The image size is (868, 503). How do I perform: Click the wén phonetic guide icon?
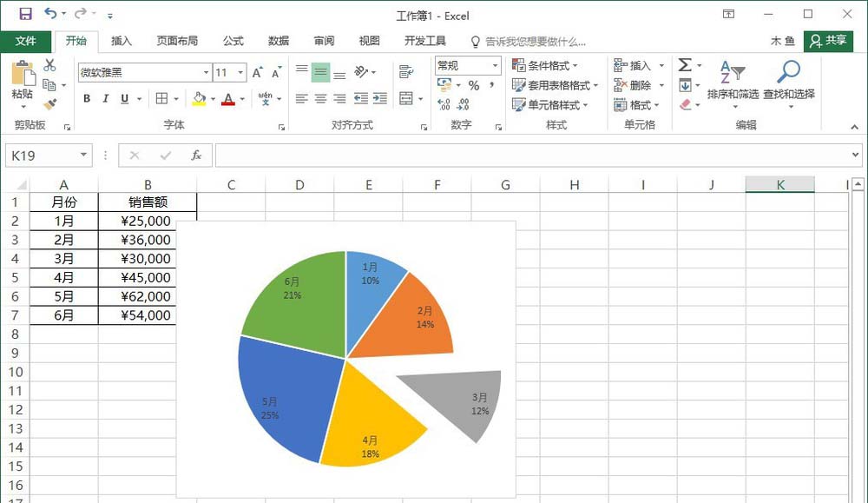[265, 99]
